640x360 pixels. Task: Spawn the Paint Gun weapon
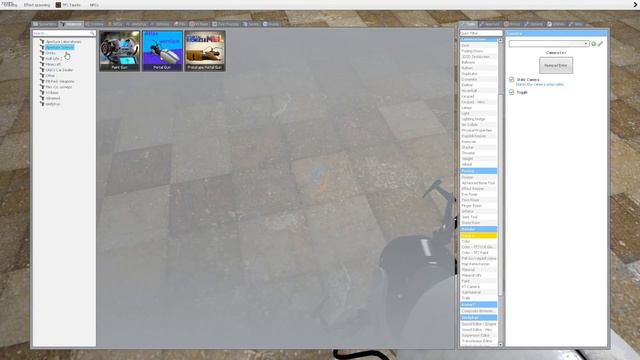point(120,51)
